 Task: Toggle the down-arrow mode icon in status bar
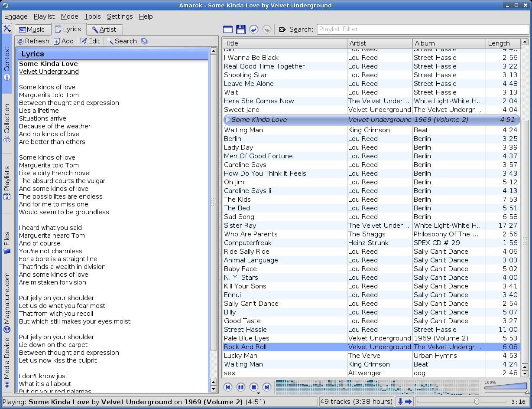tap(401, 402)
